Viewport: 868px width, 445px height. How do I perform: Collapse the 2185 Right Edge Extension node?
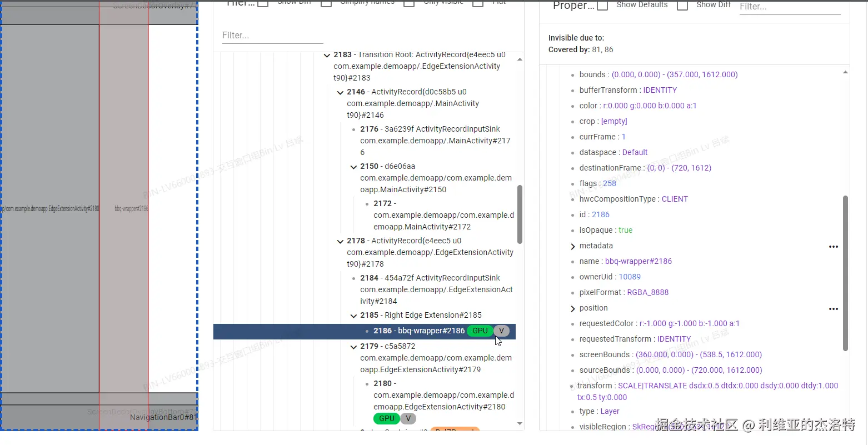pyautogui.click(x=353, y=316)
